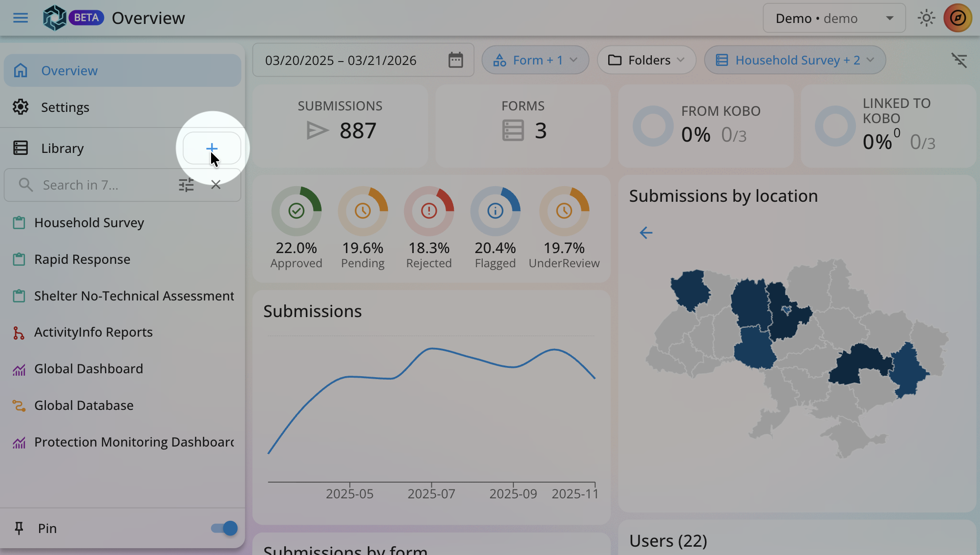Open the Demo workspace selector

(834, 19)
